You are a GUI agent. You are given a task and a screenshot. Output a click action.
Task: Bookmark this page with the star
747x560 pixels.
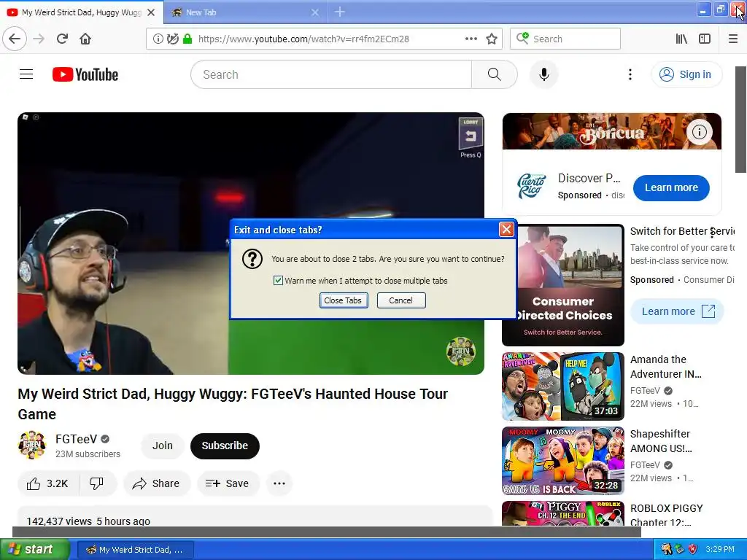(x=492, y=39)
